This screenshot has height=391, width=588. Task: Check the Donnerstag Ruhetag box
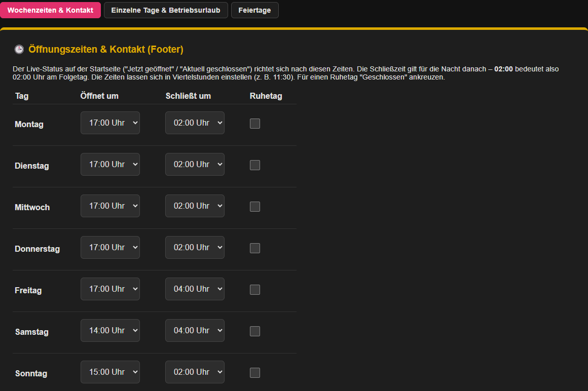[255, 248]
